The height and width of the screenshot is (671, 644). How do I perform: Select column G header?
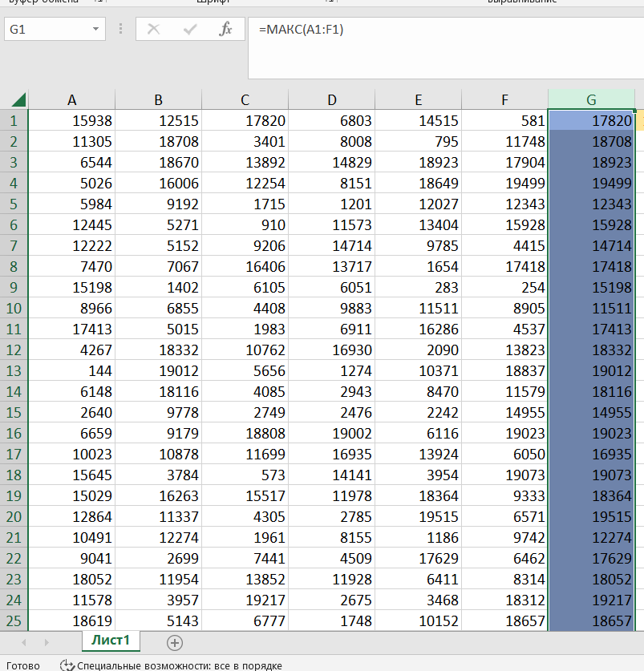click(x=591, y=100)
